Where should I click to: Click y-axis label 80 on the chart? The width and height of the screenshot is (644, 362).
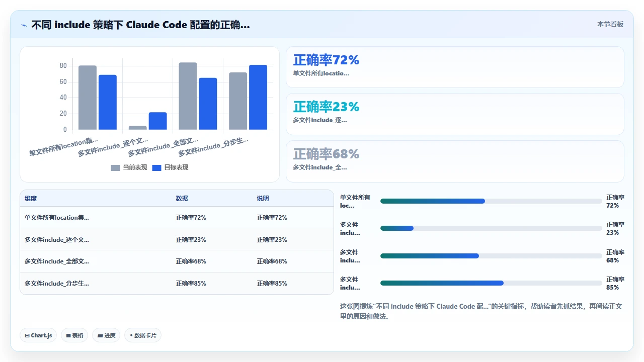pos(63,66)
